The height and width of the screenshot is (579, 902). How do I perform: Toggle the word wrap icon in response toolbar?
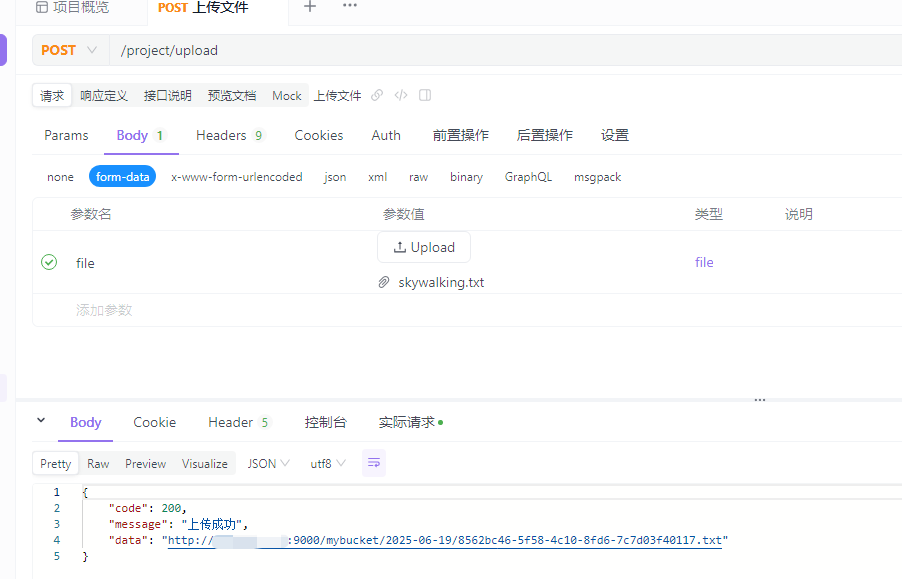tap(373, 463)
